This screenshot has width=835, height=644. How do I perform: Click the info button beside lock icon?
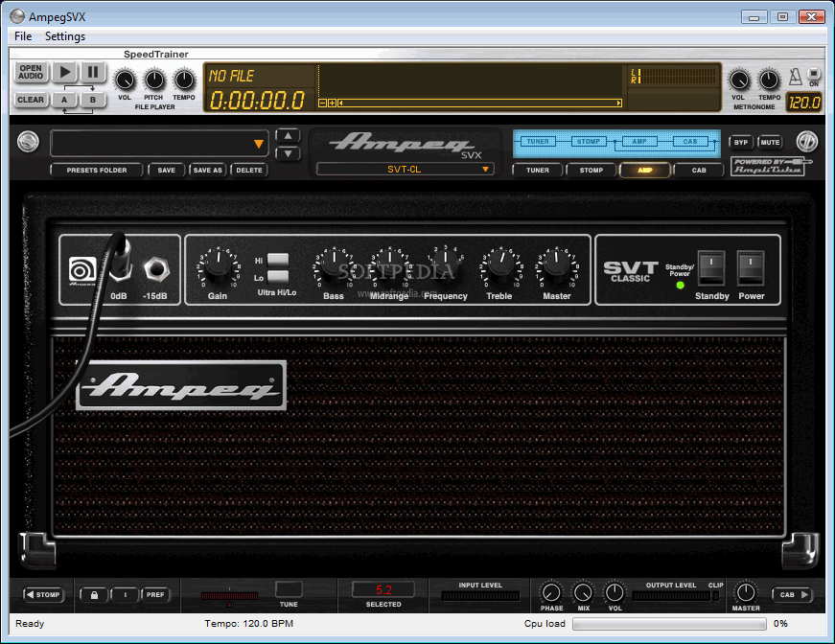[126, 595]
